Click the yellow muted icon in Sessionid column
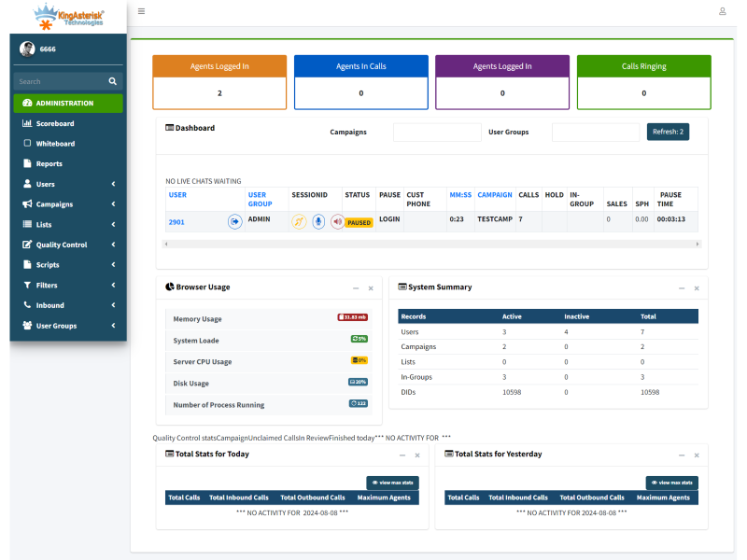The width and height of the screenshot is (747, 560). 299,222
